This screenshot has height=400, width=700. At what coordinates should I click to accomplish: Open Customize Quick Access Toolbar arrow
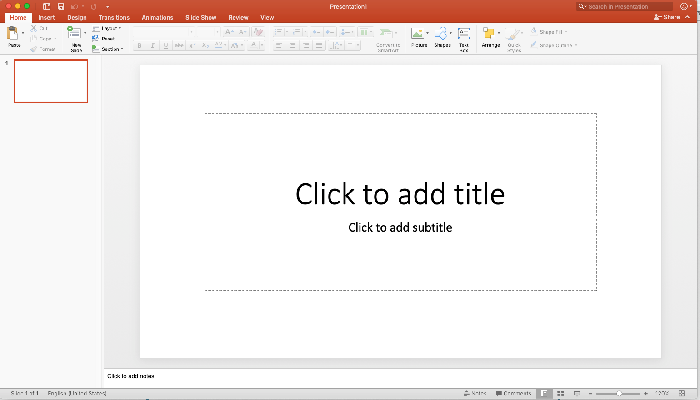tap(108, 7)
